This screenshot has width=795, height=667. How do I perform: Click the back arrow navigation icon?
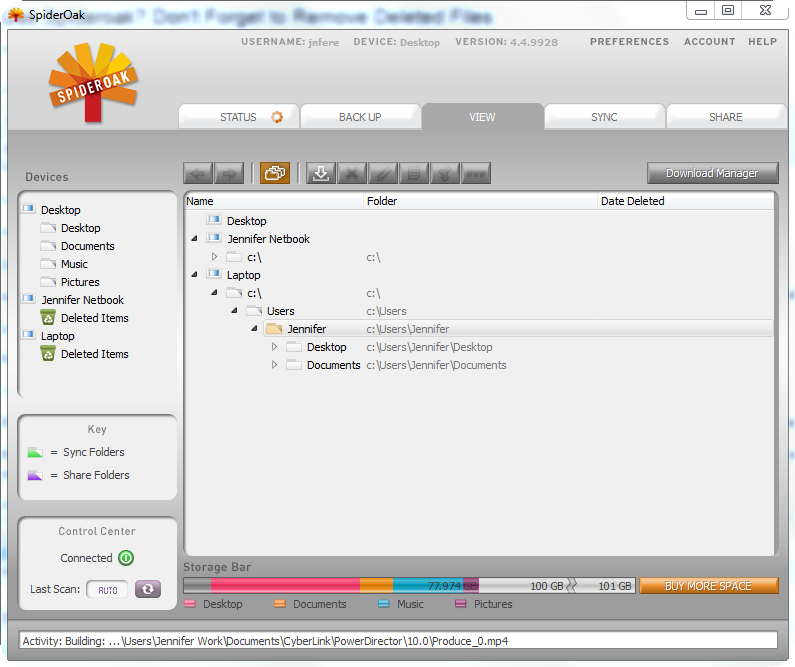pyautogui.click(x=198, y=173)
